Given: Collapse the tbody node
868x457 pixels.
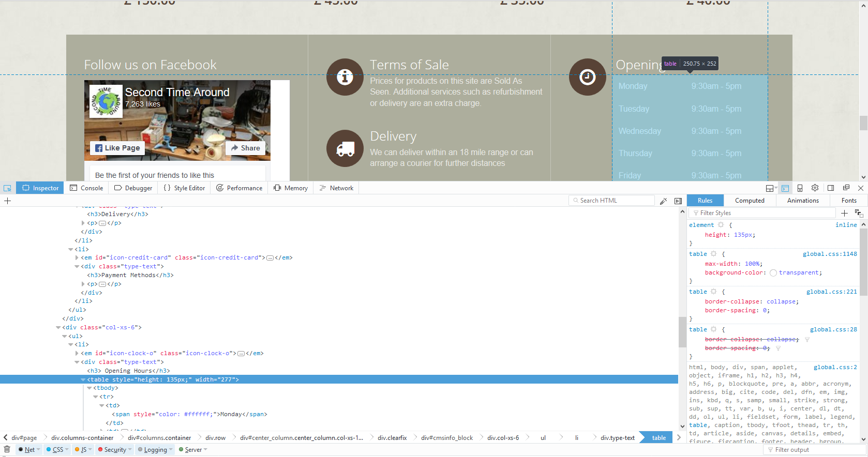Looking at the screenshot, I should pos(89,388).
